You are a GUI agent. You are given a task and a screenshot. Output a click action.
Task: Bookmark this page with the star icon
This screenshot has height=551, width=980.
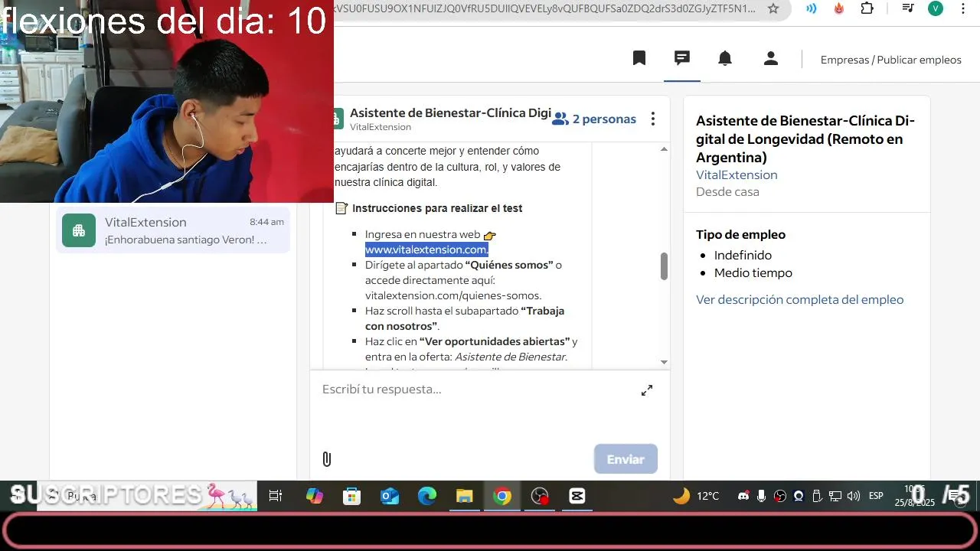tap(773, 8)
